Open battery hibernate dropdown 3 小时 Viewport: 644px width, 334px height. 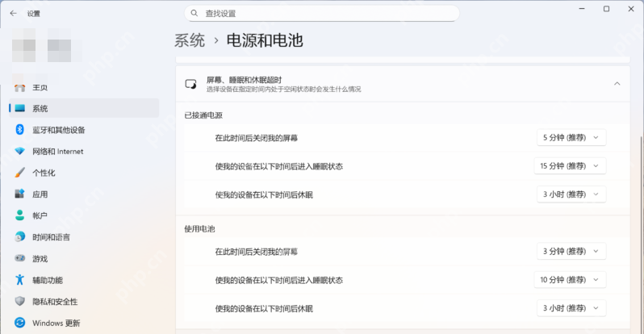click(x=571, y=308)
